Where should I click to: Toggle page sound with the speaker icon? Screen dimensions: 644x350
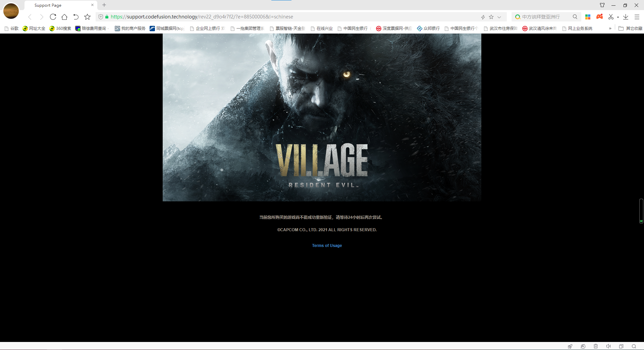point(608,346)
